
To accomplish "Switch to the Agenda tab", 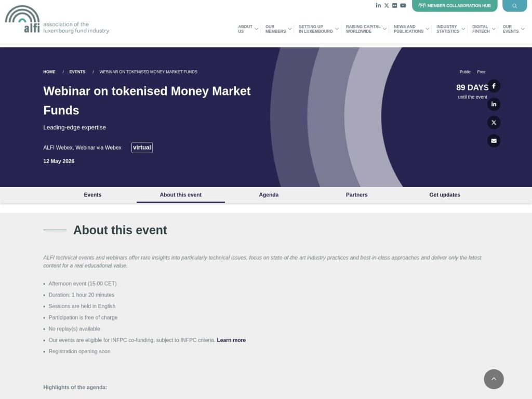I will [x=269, y=195].
